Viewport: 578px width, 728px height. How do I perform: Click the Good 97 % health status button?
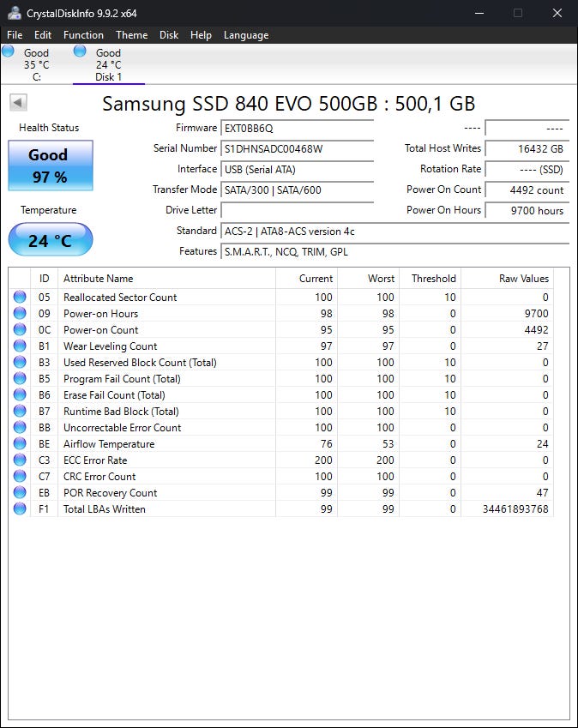click(51, 165)
